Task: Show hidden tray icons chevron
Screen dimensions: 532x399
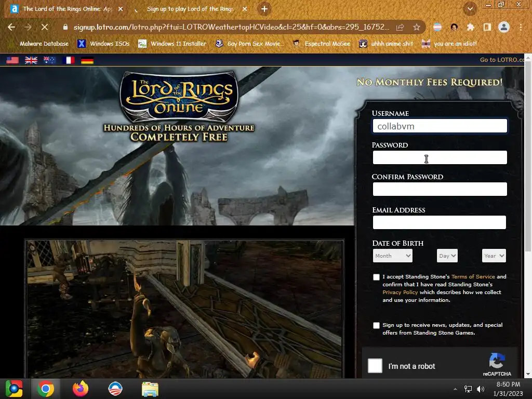Action: coord(455,389)
